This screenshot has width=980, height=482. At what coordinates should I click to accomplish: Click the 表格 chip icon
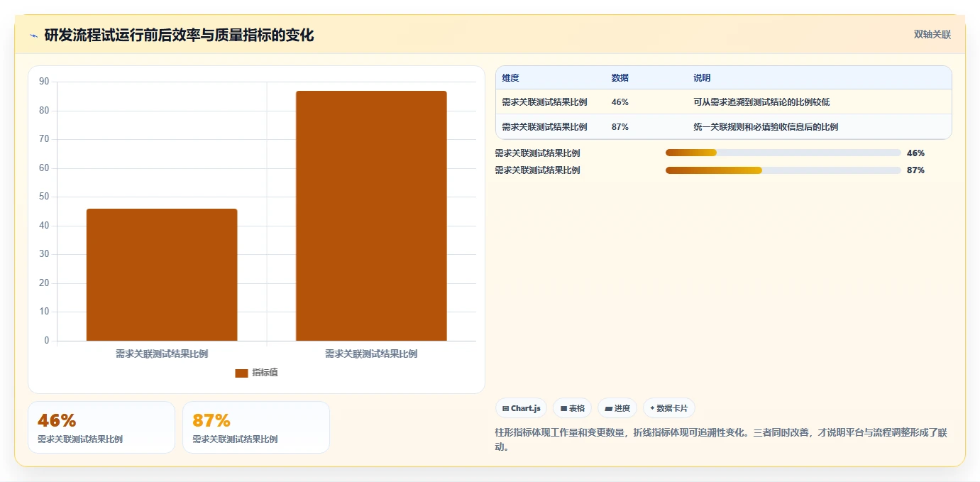(x=563, y=408)
